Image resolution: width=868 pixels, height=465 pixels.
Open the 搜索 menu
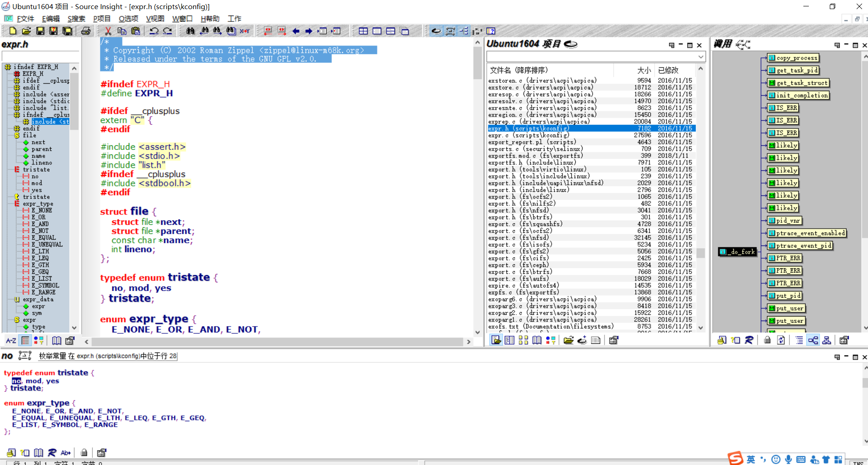76,19
